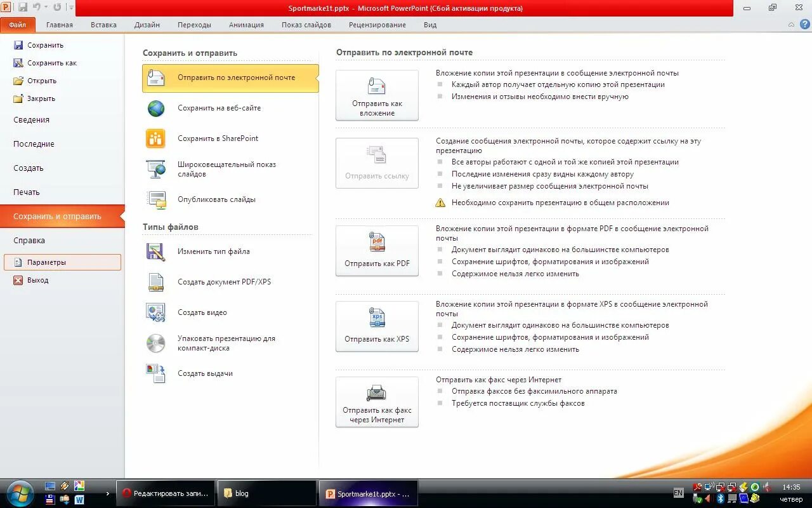Click the red Выход X icon
This screenshot has height=508, width=812.
pos(18,280)
